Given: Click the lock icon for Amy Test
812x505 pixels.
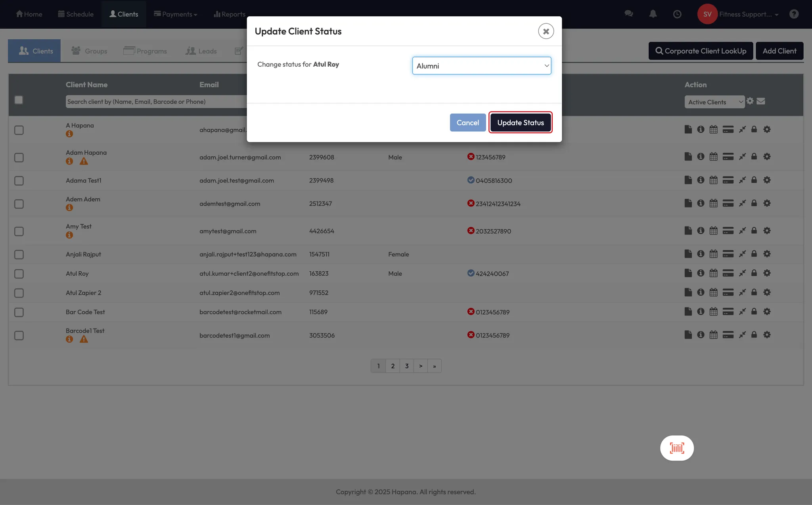Looking at the screenshot, I should pyautogui.click(x=754, y=230).
